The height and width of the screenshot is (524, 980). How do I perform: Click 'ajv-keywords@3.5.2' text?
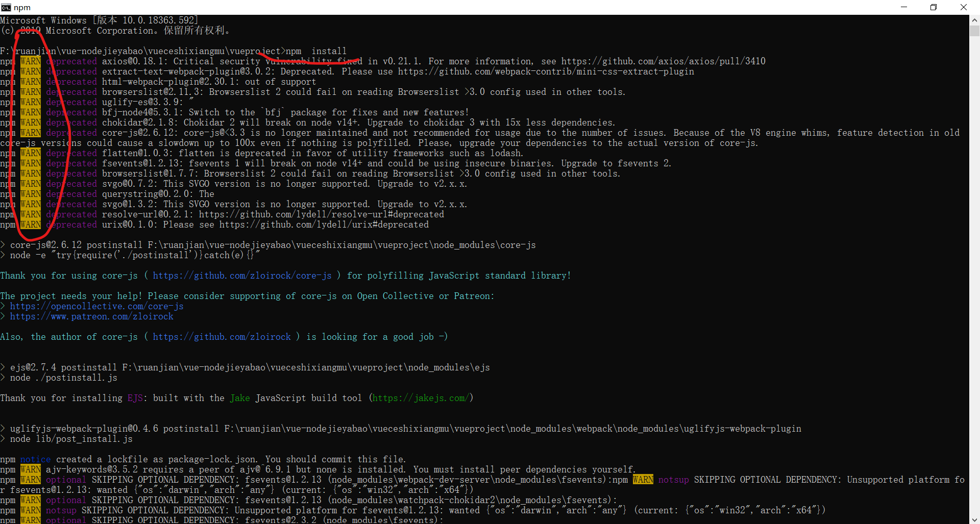[92, 469]
